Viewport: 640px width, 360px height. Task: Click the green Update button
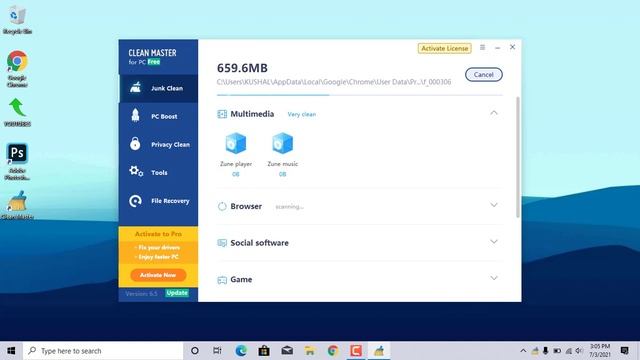[x=177, y=293]
